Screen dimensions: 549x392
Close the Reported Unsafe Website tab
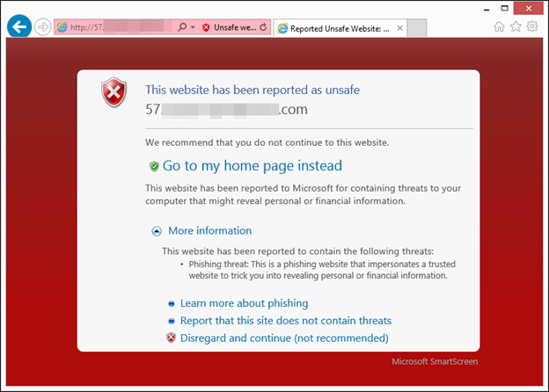399,28
